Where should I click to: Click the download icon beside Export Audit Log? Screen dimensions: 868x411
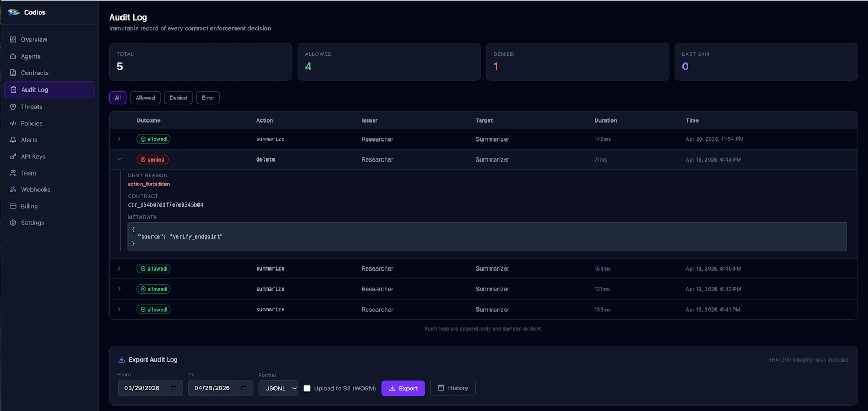pos(122,359)
